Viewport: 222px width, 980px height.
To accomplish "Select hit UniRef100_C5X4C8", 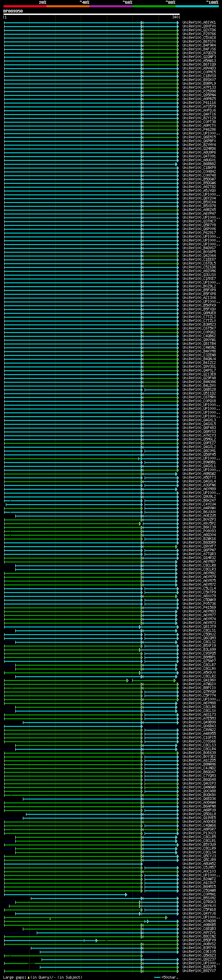I will (199, 38).
